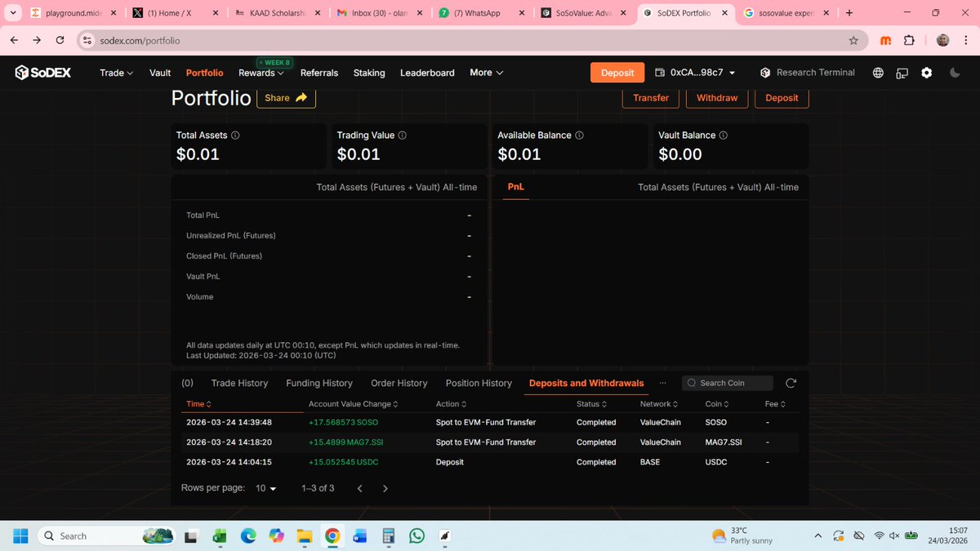
Task: Go to previous page arrow
Action: click(359, 488)
